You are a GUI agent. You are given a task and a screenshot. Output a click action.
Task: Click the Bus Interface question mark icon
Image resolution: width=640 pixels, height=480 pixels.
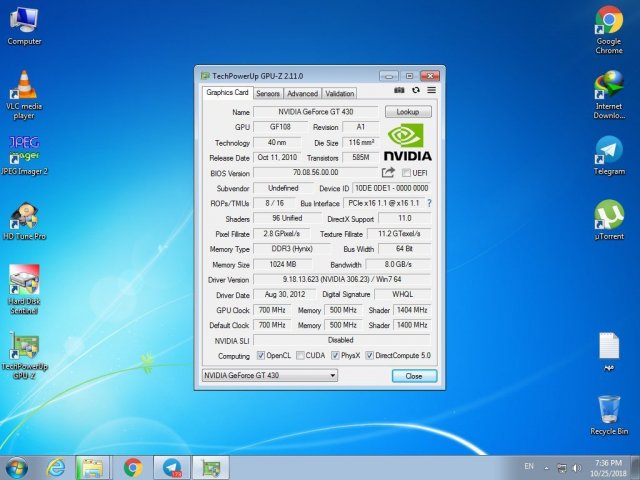(430, 203)
